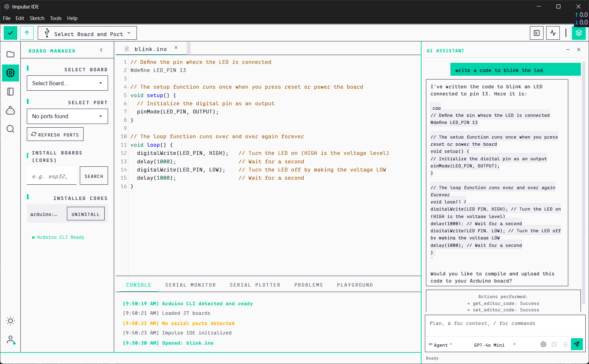
Task: Switch to the Serial Plotter tab
Action: pos(255,285)
